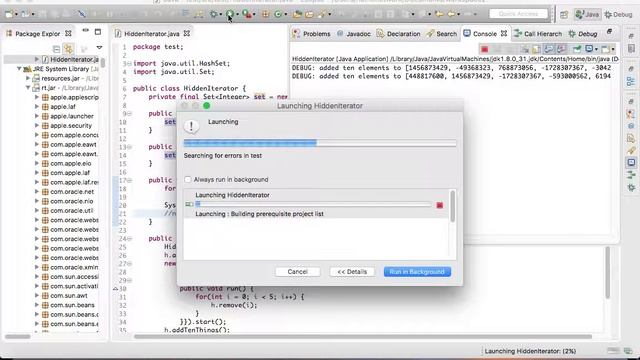Click the Search flashlight toolbar icon
Image resolution: width=640 pixels, height=360 pixels.
[x=322, y=14]
